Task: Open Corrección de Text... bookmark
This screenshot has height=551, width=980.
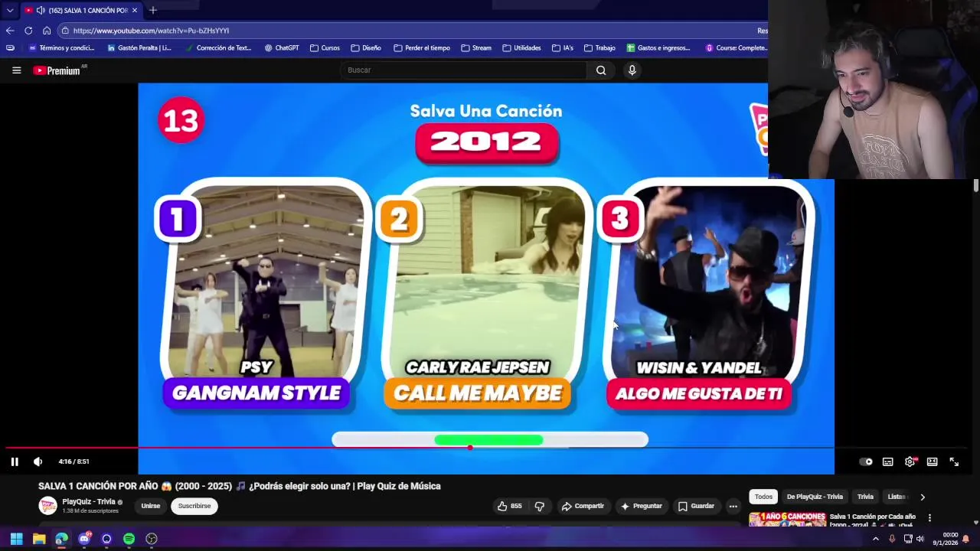Action: (x=218, y=48)
